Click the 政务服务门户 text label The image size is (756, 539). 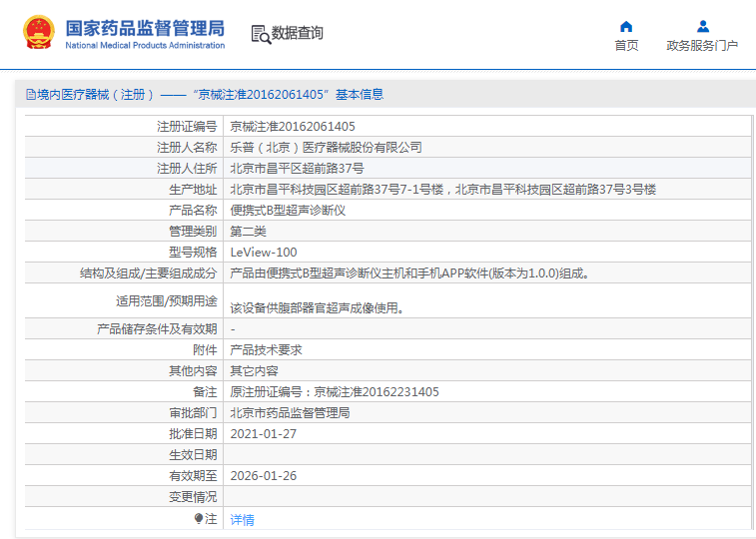pos(702,45)
